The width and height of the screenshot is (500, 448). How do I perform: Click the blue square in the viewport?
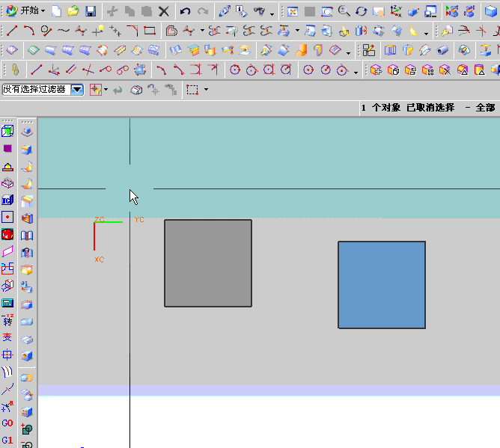tap(382, 284)
